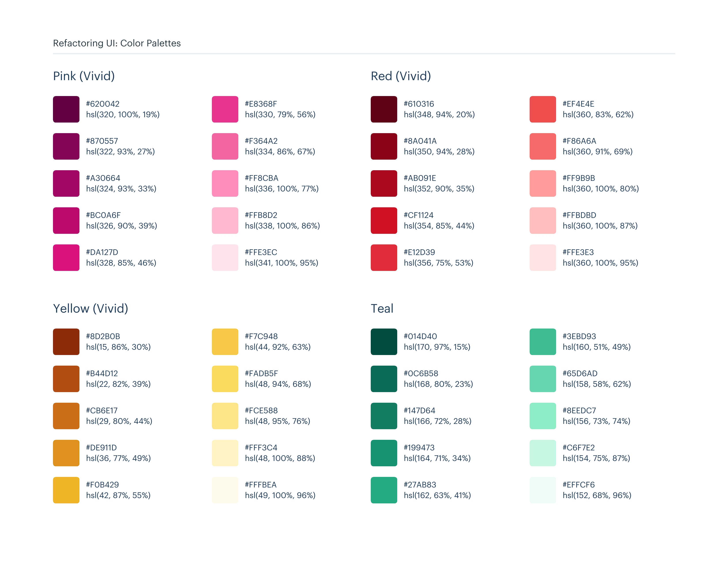Pick the pale pink #FFE3EC swatch
Viewport: 728px width, 563px height.
pos(225,257)
